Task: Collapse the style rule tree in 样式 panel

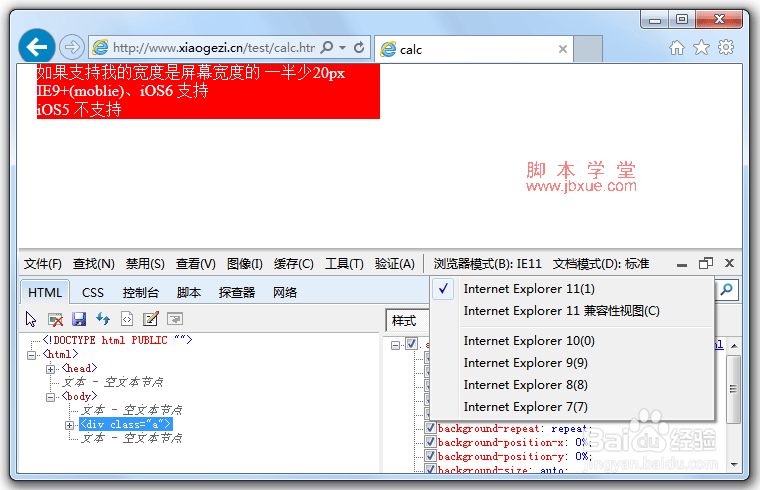Action: point(396,345)
